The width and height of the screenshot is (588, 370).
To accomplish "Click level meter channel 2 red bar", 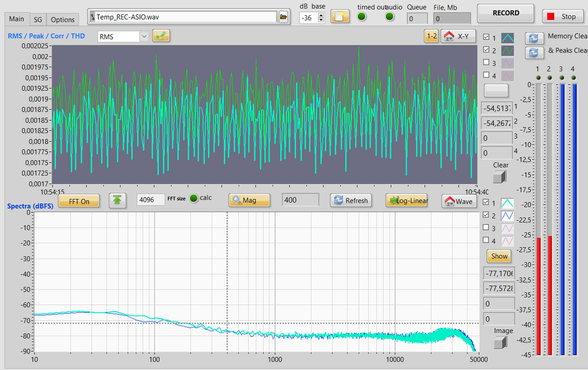I will coord(550,295).
